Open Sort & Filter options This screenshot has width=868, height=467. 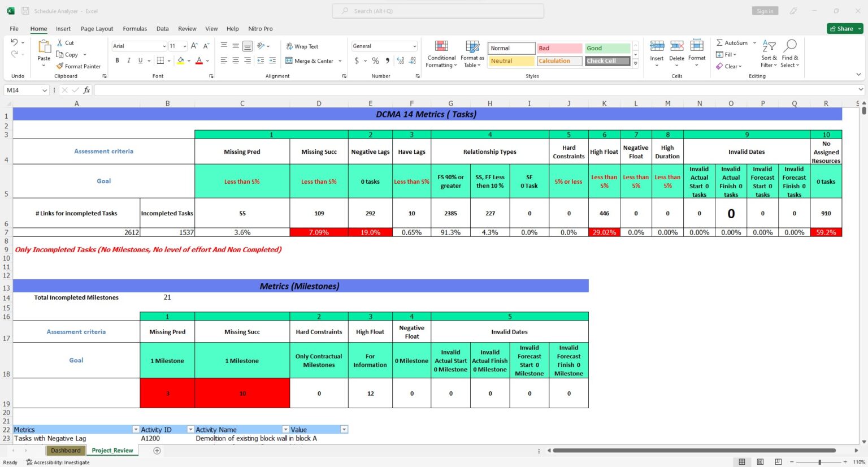(769, 54)
